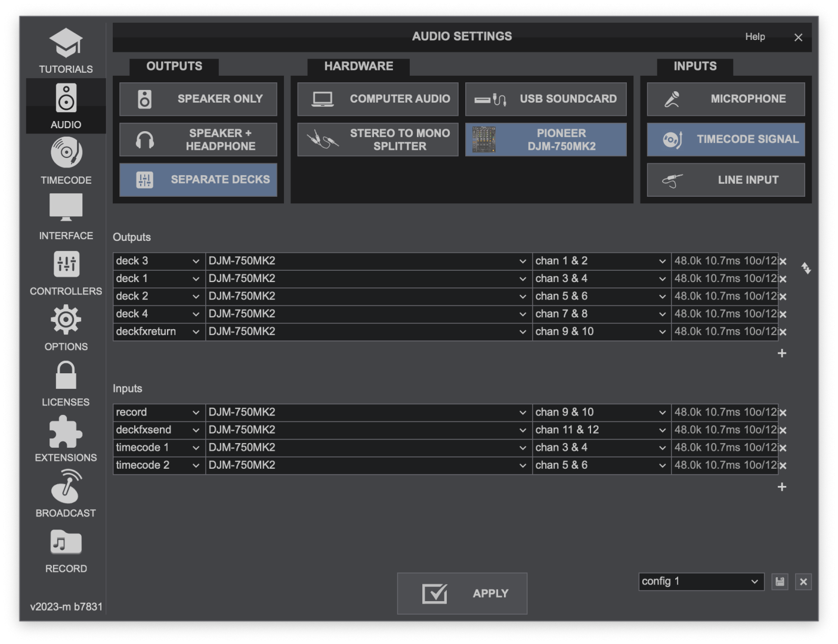Remove the deck 1 output row
Image resolution: width=838 pixels, height=644 pixels.
pos(783,278)
